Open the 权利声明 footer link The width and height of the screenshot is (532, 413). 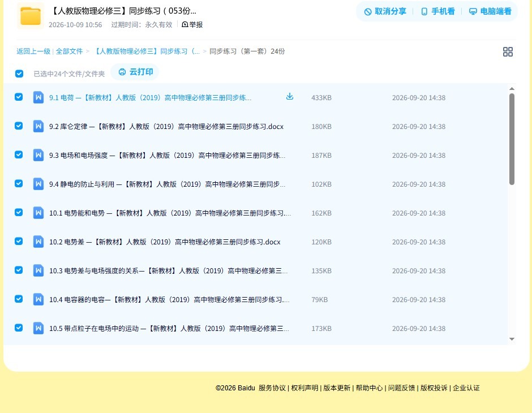tap(304, 388)
